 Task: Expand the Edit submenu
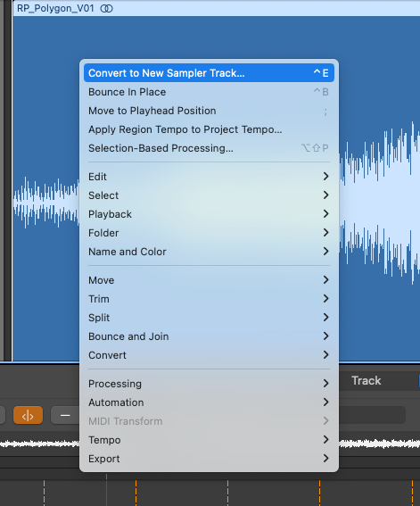(209, 177)
